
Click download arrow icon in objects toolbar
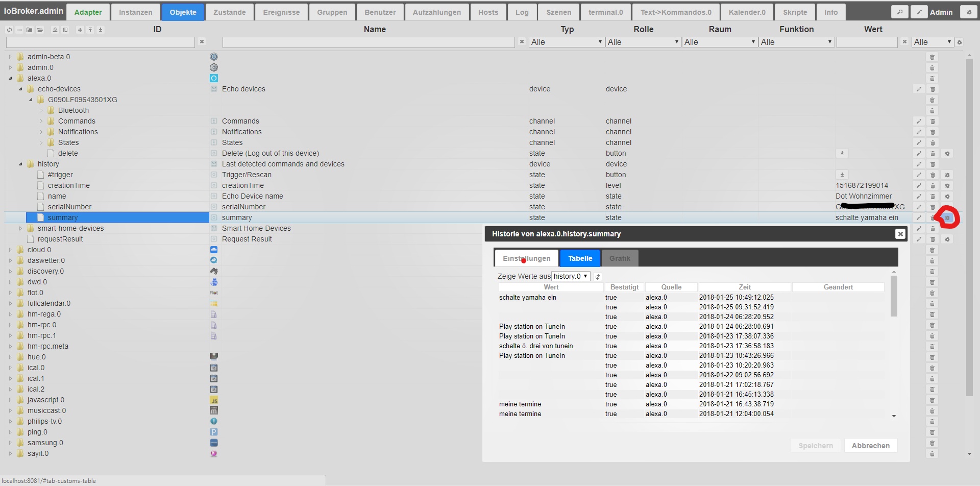[x=101, y=30]
